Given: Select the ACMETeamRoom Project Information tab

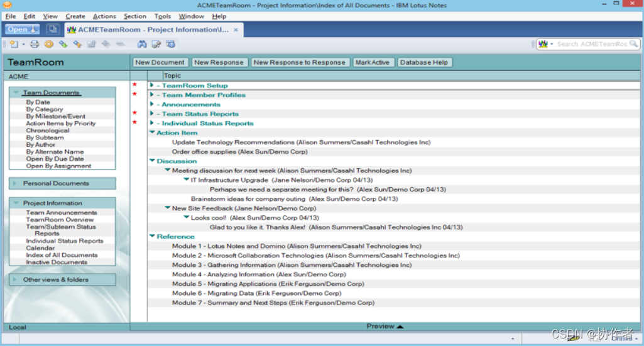Looking at the screenshot, I should pyautogui.click(x=153, y=30).
